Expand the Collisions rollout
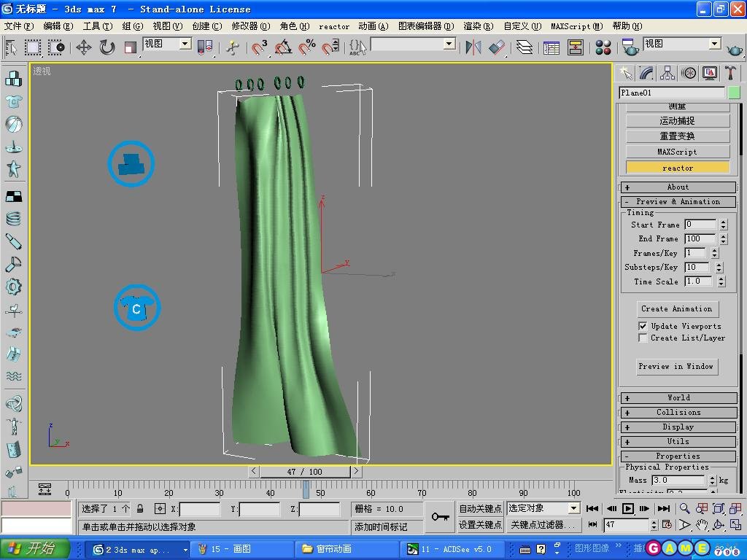Viewport: 747px width, 560px height. (x=678, y=413)
